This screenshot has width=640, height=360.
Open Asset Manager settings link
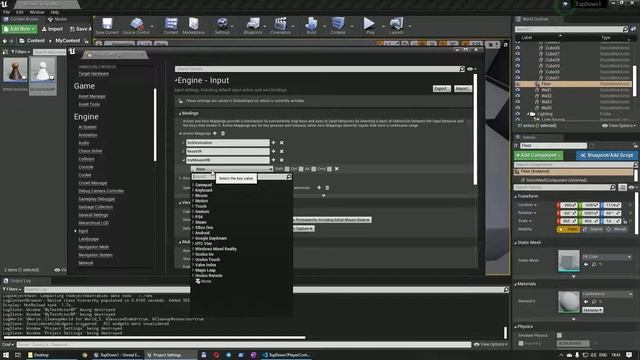pyautogui.click(x=92, y=96)
